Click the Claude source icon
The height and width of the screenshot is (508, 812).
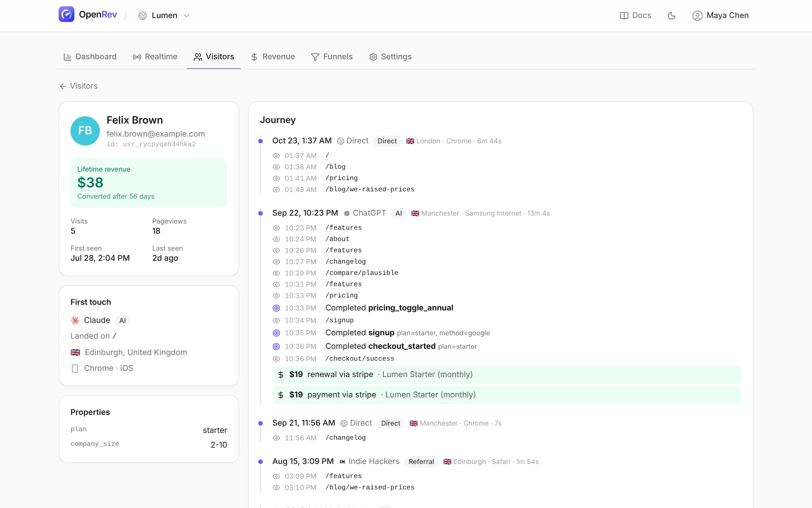pyautogui.click(x=75, y=320)
